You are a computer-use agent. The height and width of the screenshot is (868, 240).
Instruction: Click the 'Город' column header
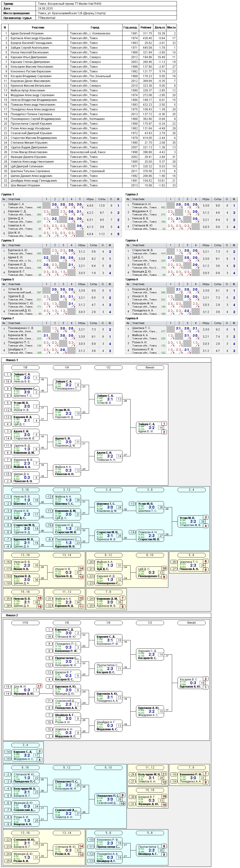coord(95,28)
